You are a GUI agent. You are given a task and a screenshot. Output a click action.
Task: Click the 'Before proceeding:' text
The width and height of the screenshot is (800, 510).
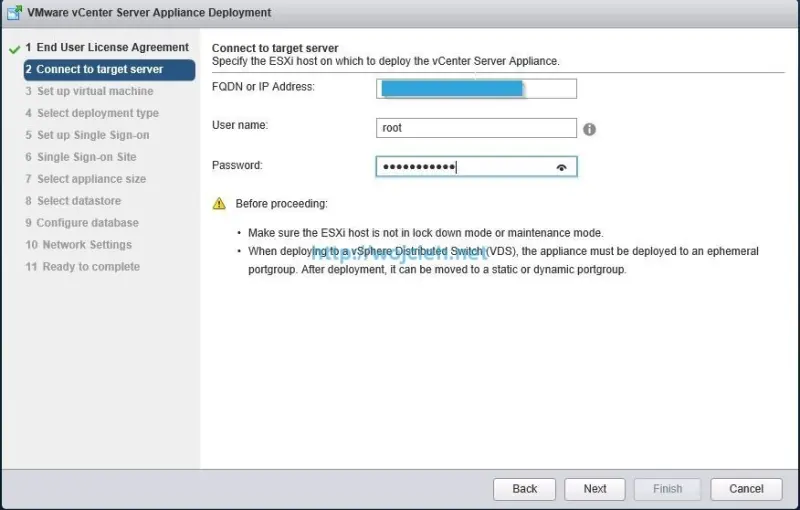(x=282, y=204)
